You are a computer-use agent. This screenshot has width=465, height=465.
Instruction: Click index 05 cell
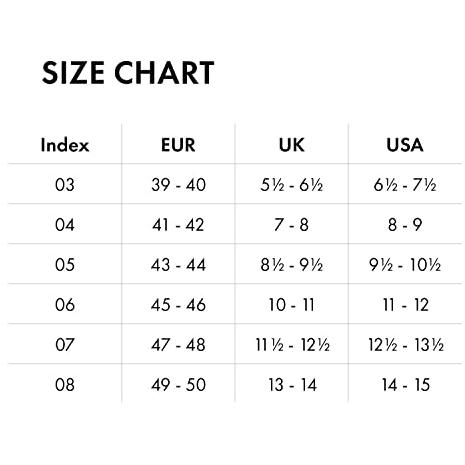point(65,265)
